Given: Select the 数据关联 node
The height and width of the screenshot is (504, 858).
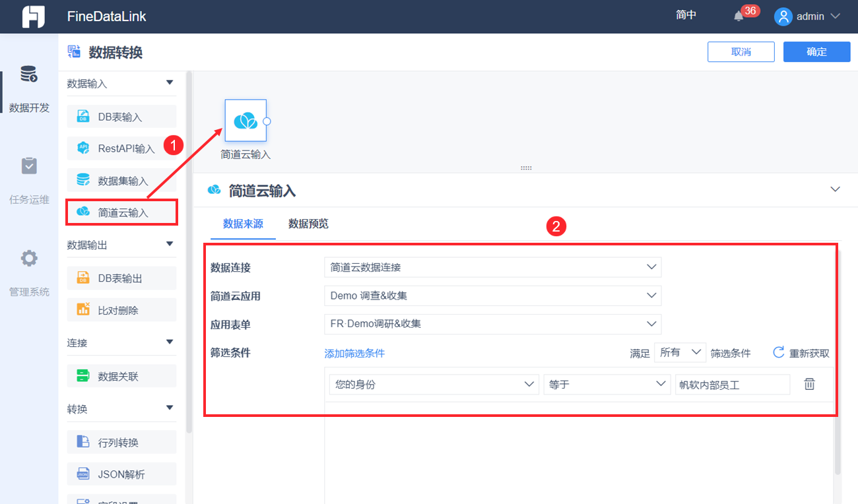Looking at the screenshot, I should pos(121,376).
